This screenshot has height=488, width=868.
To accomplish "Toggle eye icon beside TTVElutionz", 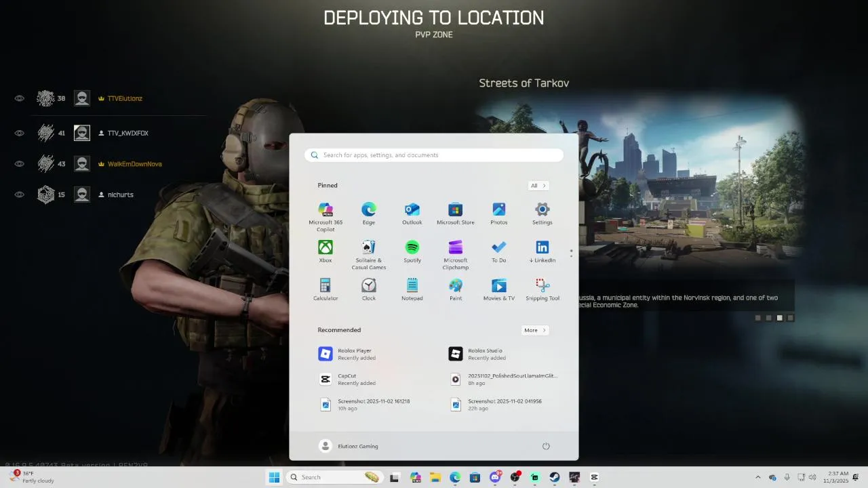I will 19,98.
